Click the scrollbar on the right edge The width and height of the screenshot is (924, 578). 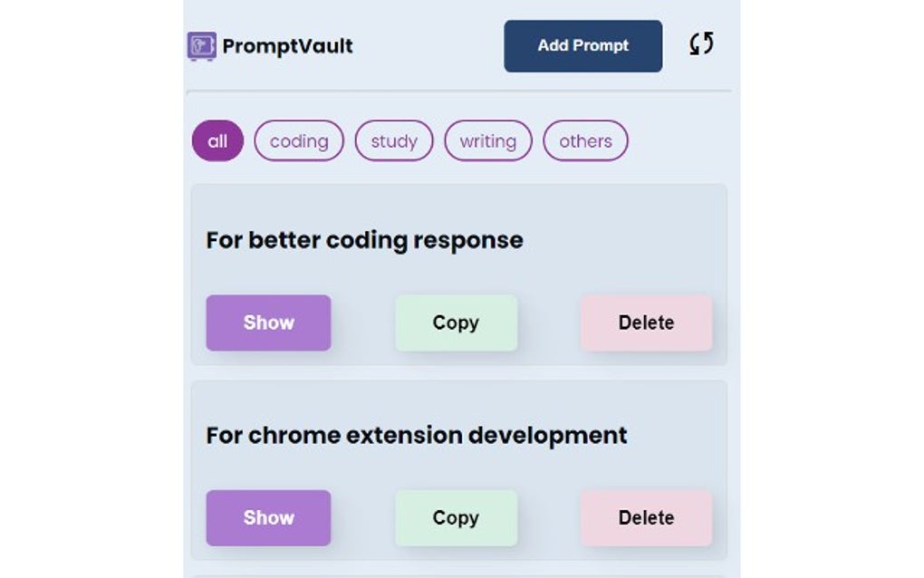click(x=736, y=290)
